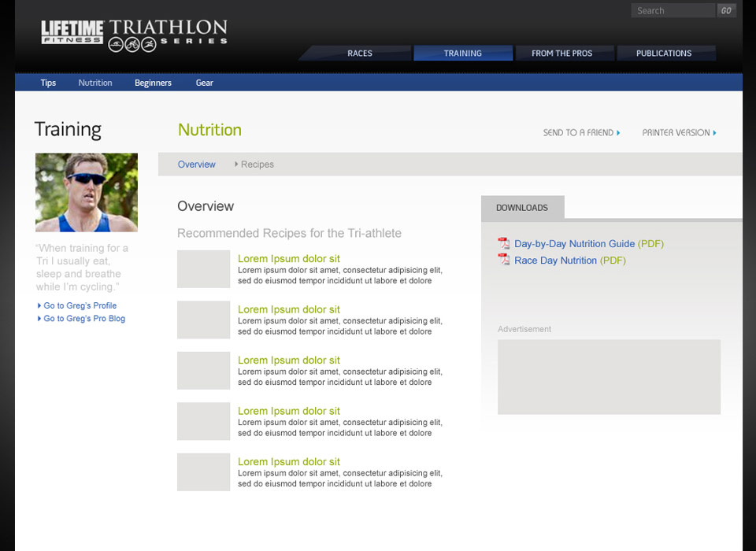
Task: Go to Greg's Profile link
Action: point(80,305)
